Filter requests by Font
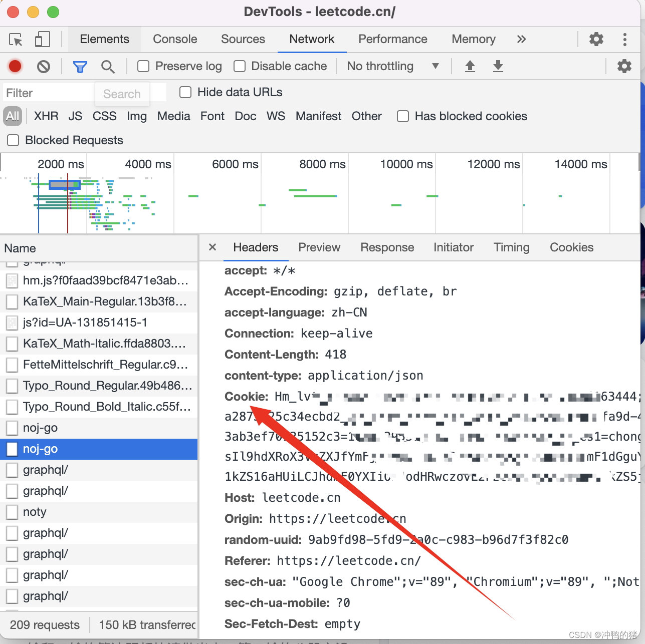The width and height of the screenshot is (645, 644). 212,116
